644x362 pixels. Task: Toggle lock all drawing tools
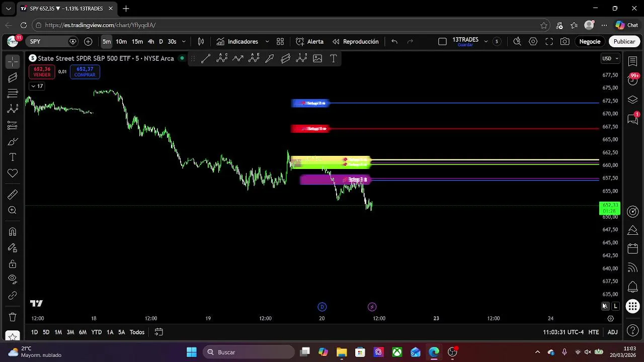click(13, 264)
